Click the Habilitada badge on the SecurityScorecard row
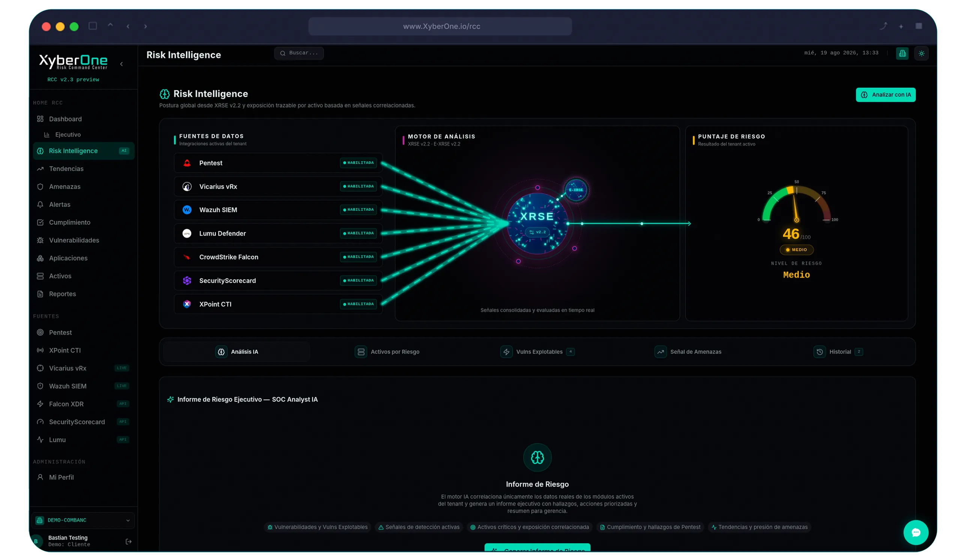The width and height of the screenshot is (961, 560). click(x=358, y=281)
